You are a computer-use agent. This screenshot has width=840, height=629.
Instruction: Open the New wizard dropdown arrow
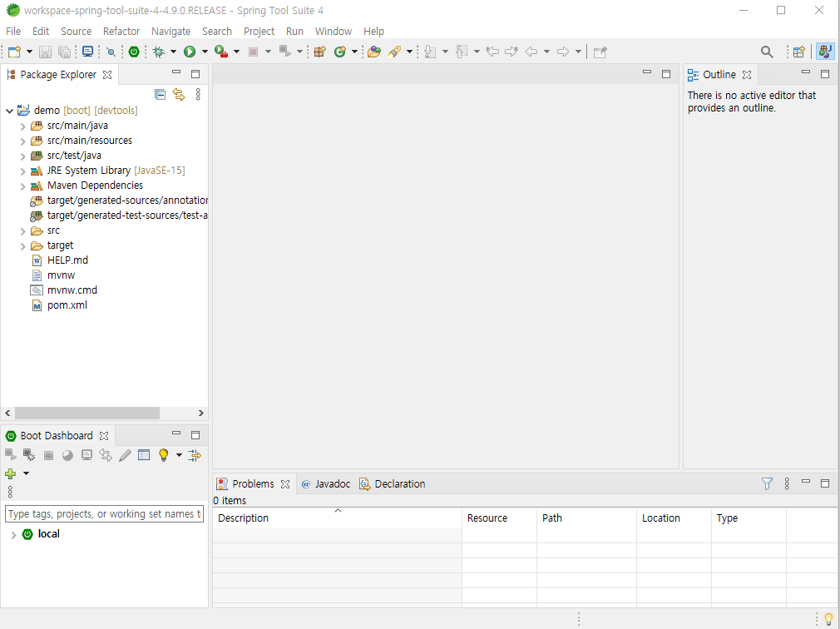point(29,52)
